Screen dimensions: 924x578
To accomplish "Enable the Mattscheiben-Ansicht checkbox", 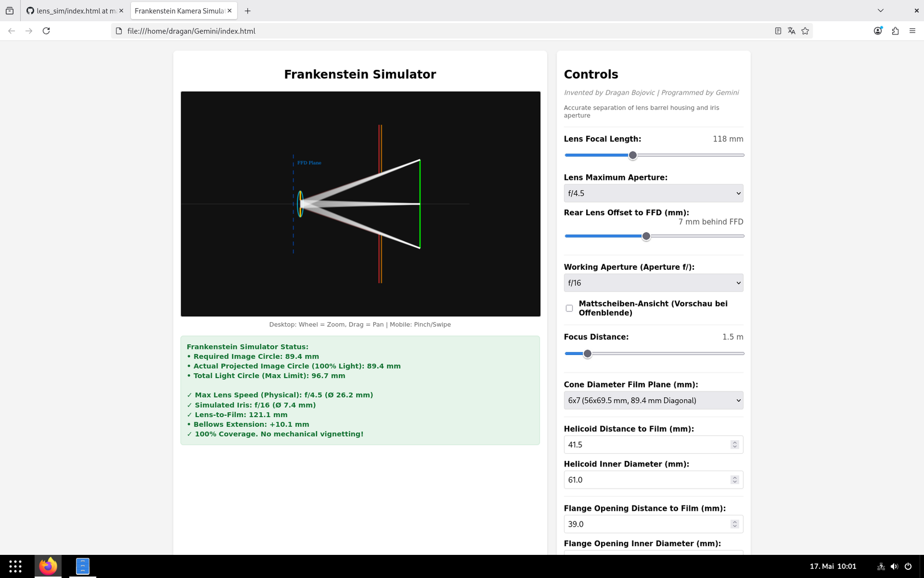I will click(x=569, y=308).
